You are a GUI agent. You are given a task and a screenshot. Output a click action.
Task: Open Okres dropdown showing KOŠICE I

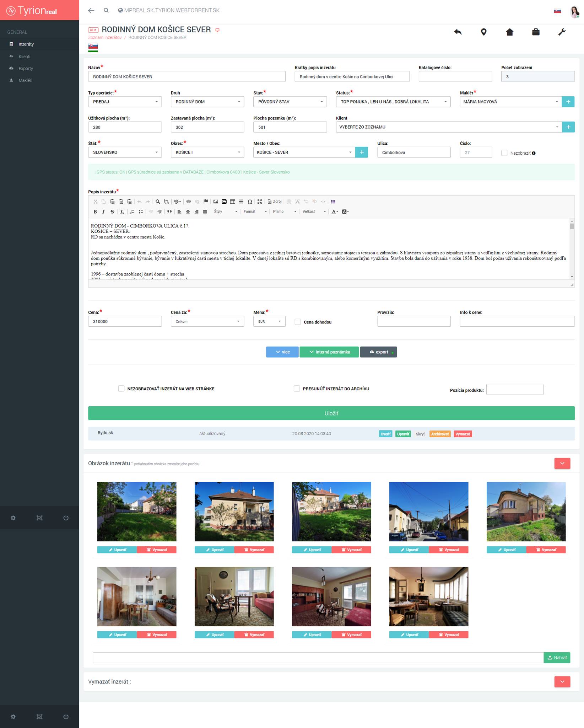207,152
